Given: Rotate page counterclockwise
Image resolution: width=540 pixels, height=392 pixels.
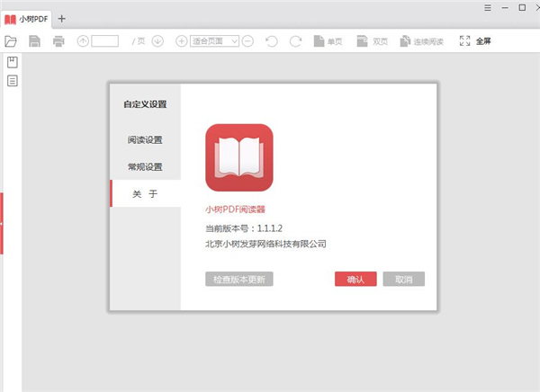Looking at the screenshot, I should click(272, 41).
